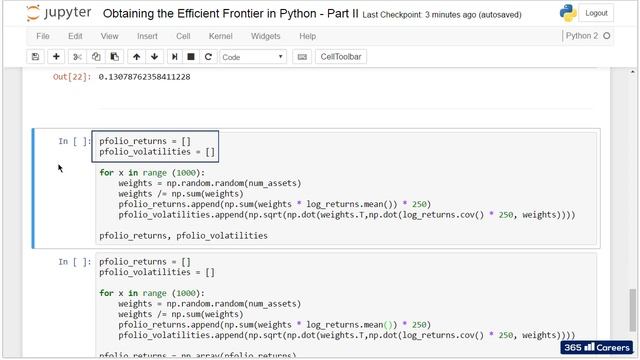Click pfolio_volatilities.append line in selected cell
This screenshot has height=360, width=640.
point(347,215)
